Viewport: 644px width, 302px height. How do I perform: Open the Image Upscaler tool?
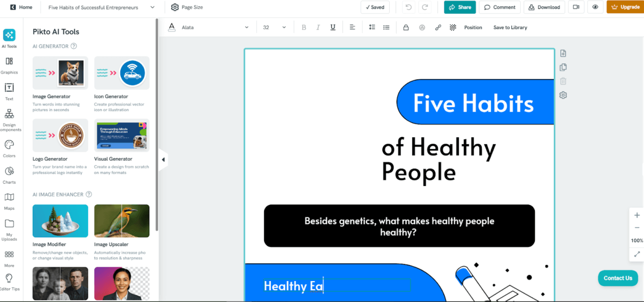122,232
